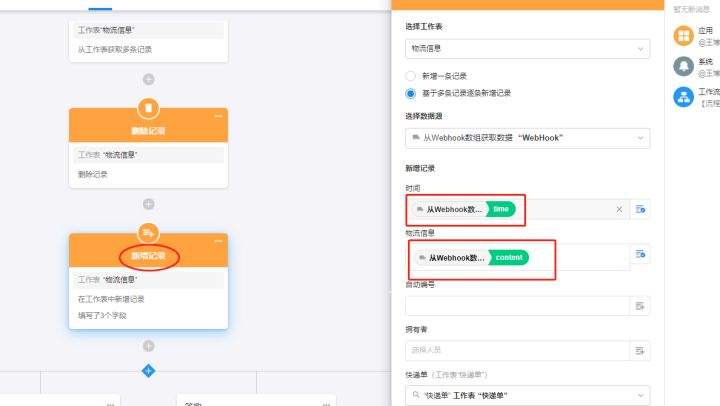Open field value picker for 拥有者
Screen dimensions: 720x406
click(x=640, y=351)
